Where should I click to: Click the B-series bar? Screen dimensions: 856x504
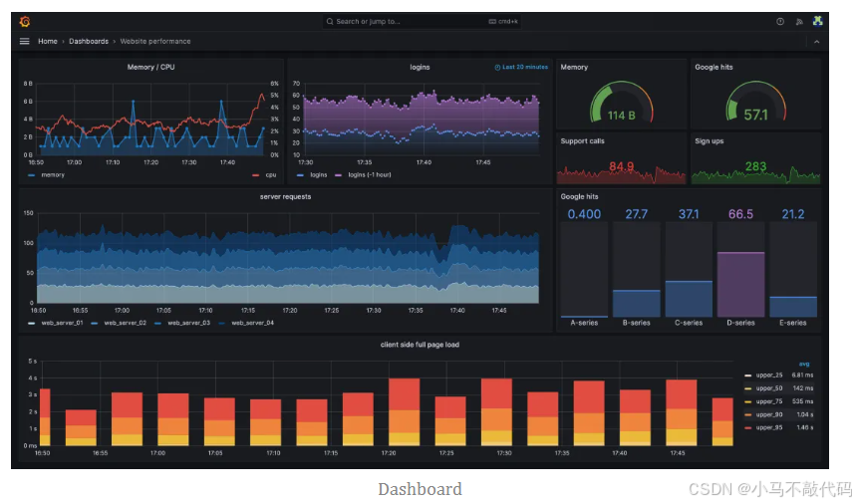point(637,303)
